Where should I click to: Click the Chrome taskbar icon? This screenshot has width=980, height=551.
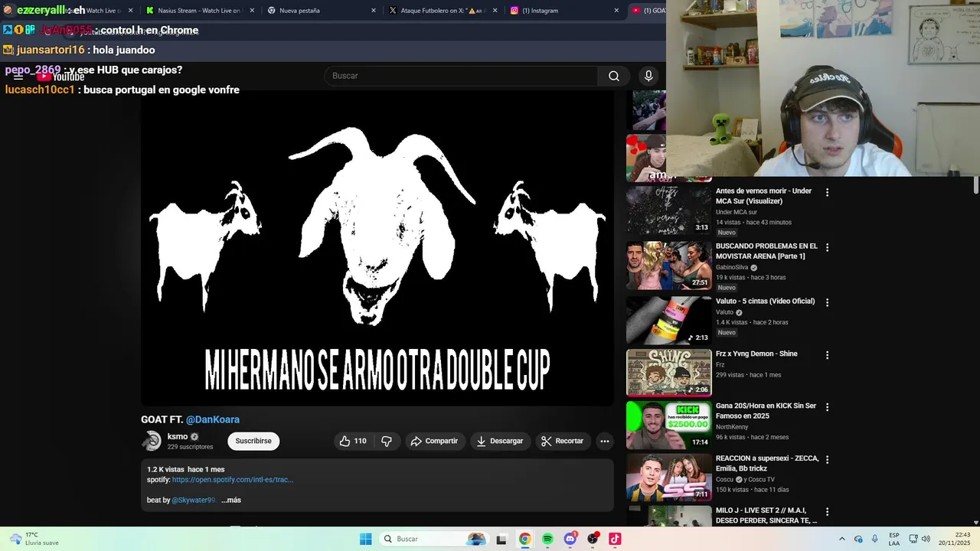pyautogui.click(x=524, y=539)
